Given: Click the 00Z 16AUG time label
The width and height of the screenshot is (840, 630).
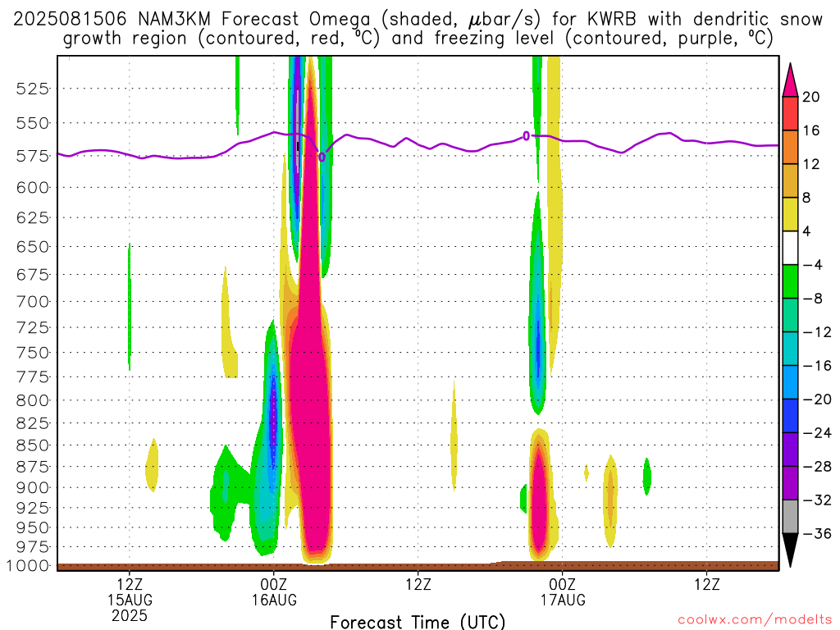Looking at the screenshot, I should click(x=274, y=592).
